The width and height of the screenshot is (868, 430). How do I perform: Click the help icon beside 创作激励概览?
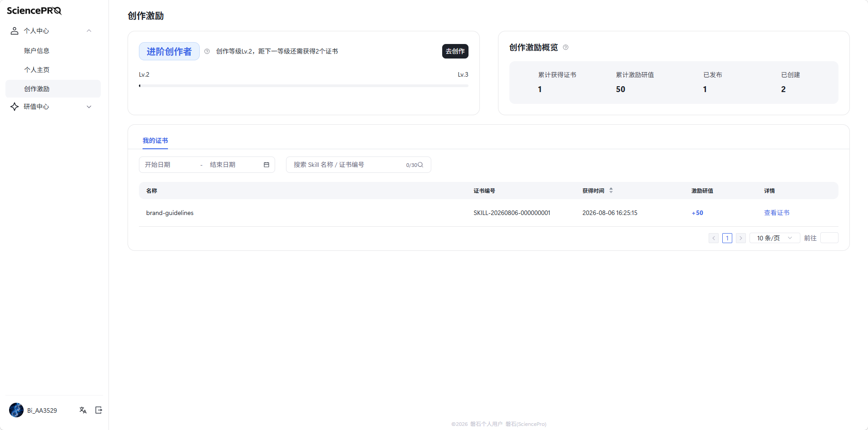coord(566,47)
